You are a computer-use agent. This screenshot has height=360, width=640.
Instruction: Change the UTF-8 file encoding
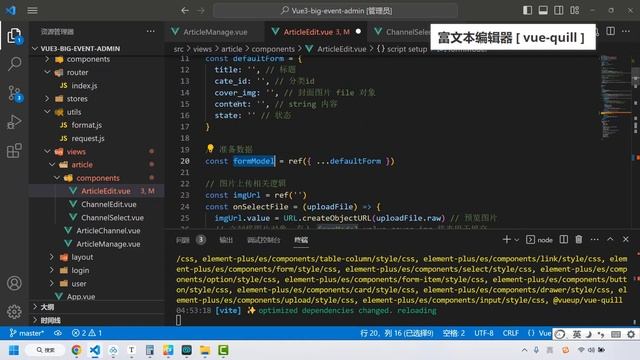click(x=484, y=333)
